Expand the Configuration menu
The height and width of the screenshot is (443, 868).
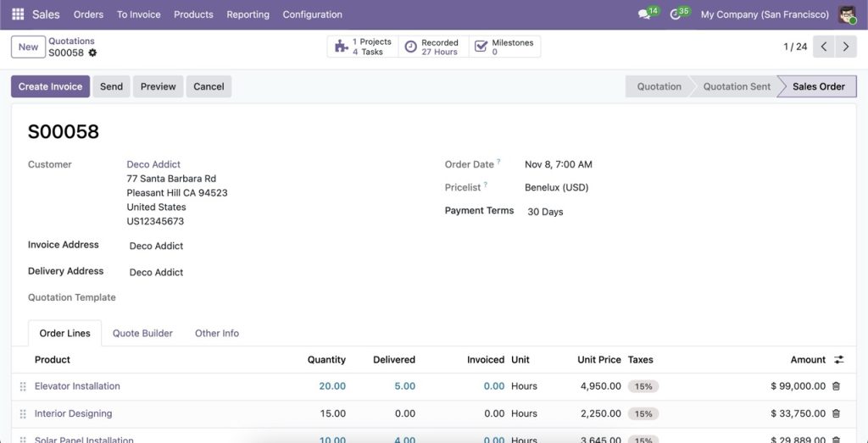pos(312,14)
